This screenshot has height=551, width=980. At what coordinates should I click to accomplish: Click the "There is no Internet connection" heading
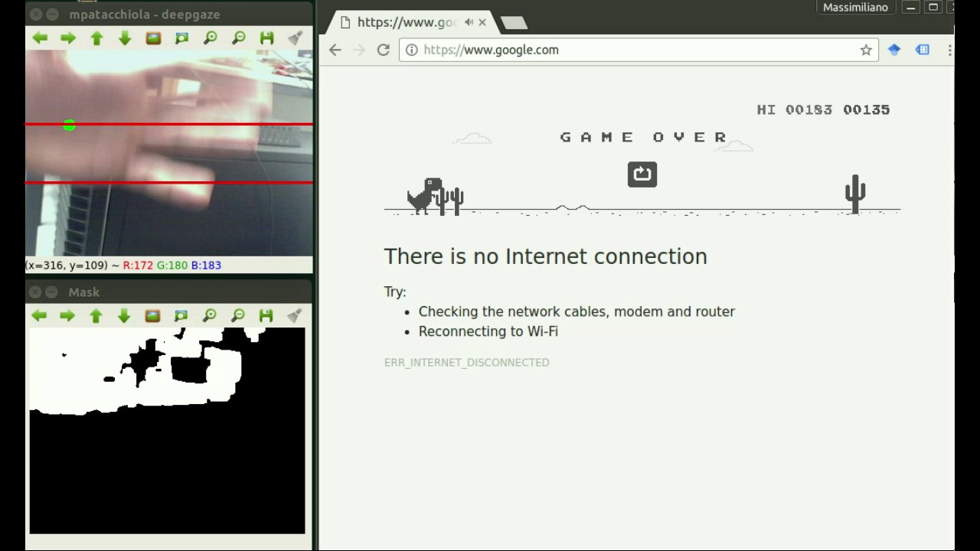[x=545, y=256]
